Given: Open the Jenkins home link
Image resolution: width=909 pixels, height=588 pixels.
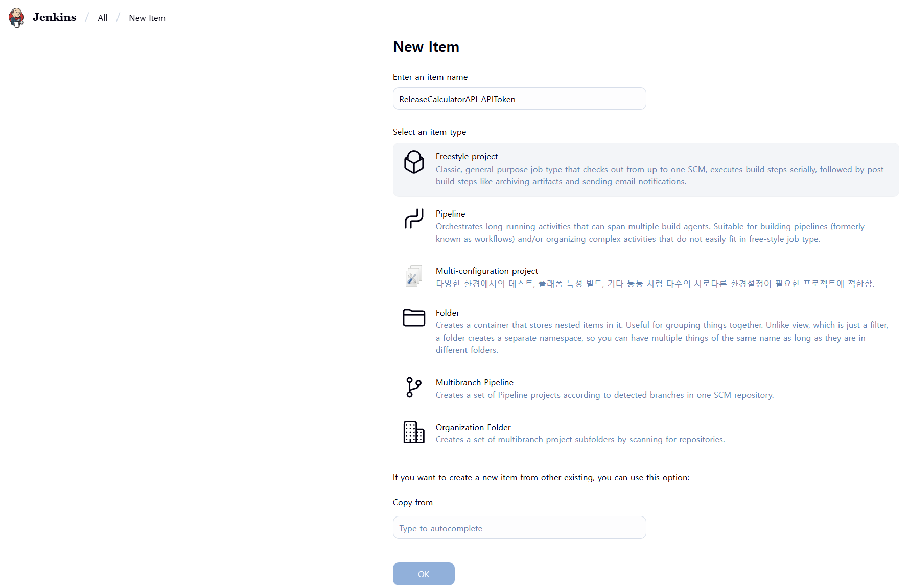Looking at the screenshot, I should point(55,17).
